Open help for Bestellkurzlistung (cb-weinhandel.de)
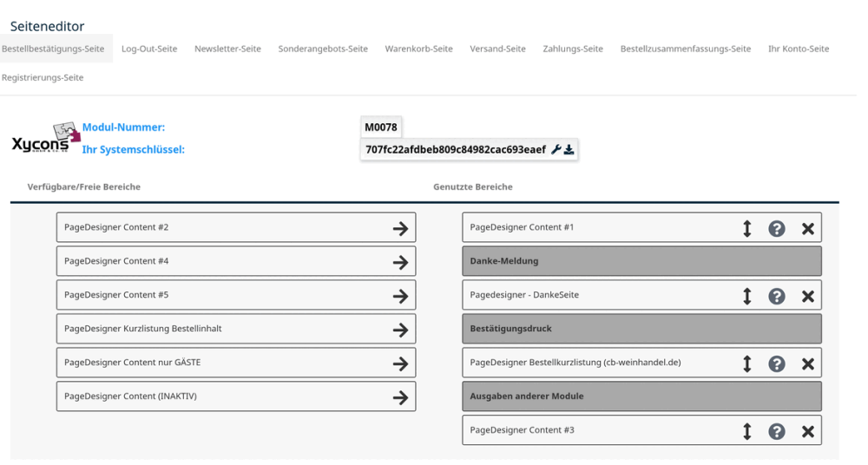Image resolution: width=868 pixels, height=465 pixels. 777,363
